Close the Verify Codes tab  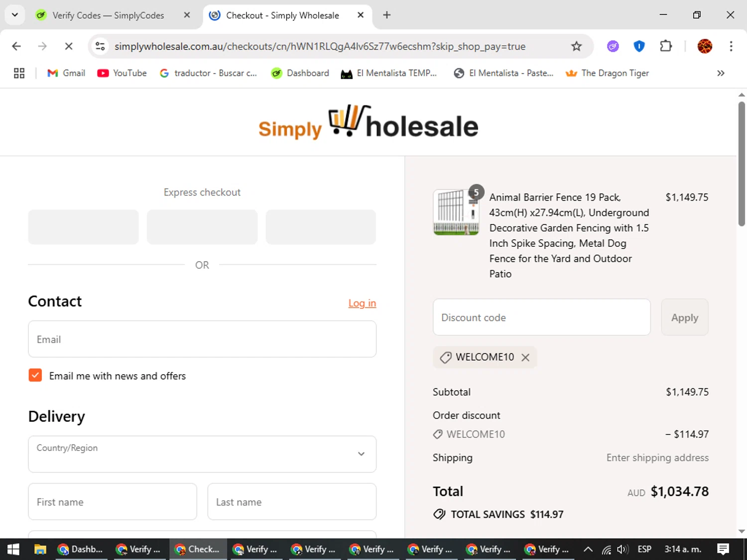[187, 15]
